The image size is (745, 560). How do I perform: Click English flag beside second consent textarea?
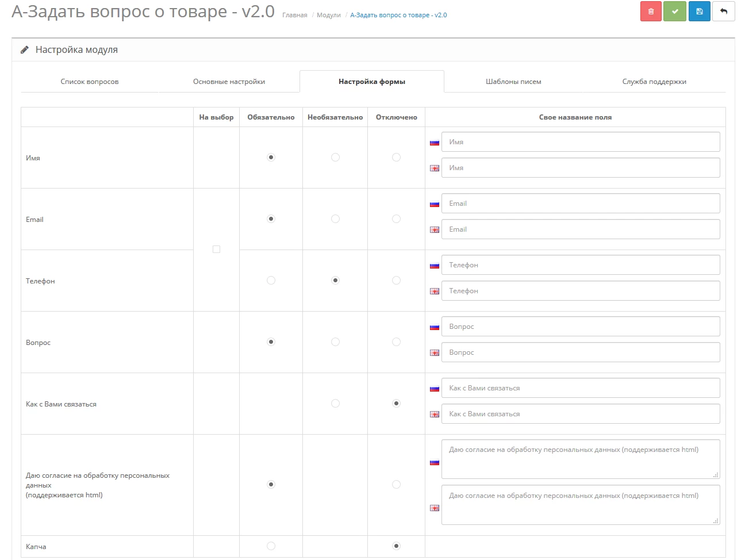point(435,508)
